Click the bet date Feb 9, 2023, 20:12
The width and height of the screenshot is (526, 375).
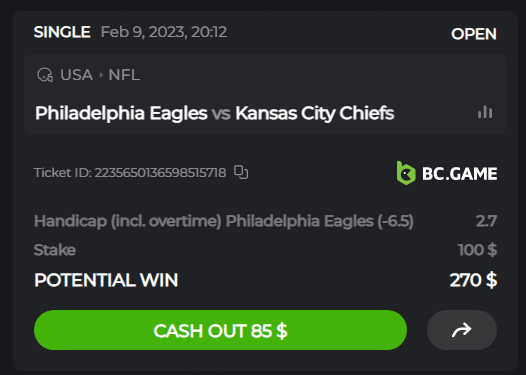point(164,32)
